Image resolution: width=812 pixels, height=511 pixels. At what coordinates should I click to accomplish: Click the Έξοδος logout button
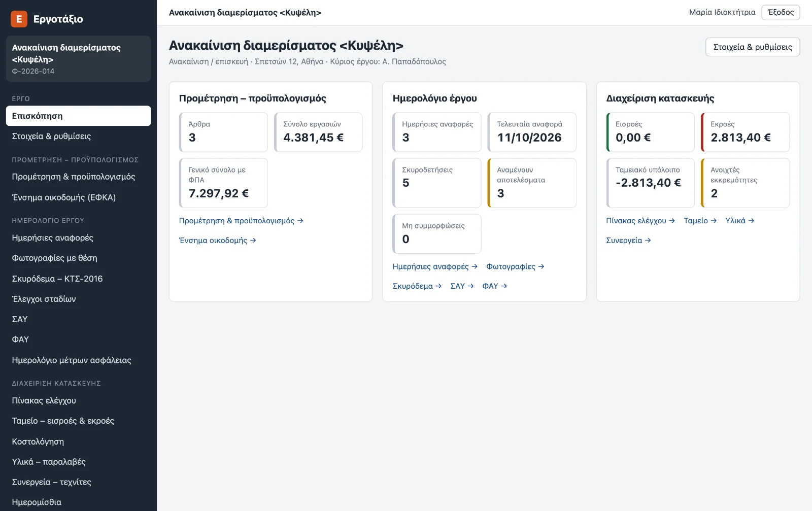[x=781, y=12]
